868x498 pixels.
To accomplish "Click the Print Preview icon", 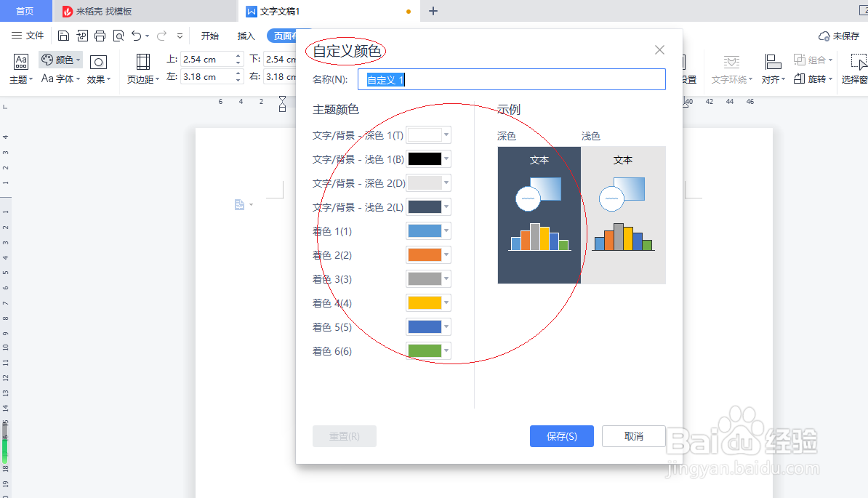I will [118, 35].
